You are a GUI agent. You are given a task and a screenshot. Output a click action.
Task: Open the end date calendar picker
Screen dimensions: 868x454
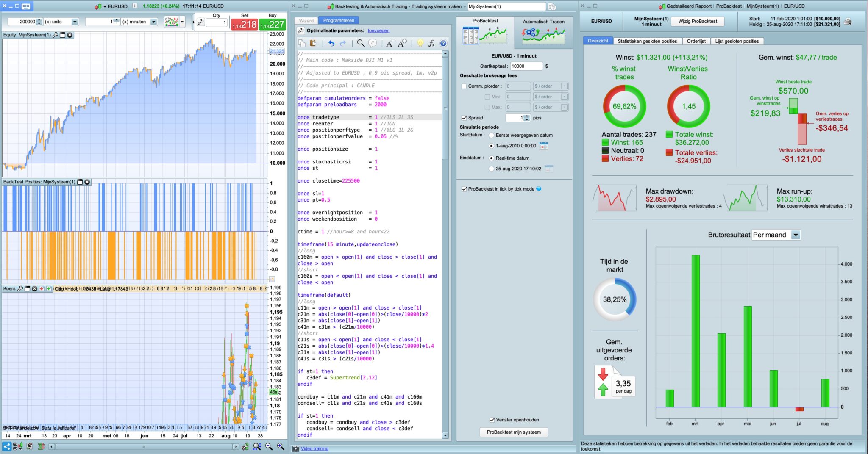click(x=548, y=169)
